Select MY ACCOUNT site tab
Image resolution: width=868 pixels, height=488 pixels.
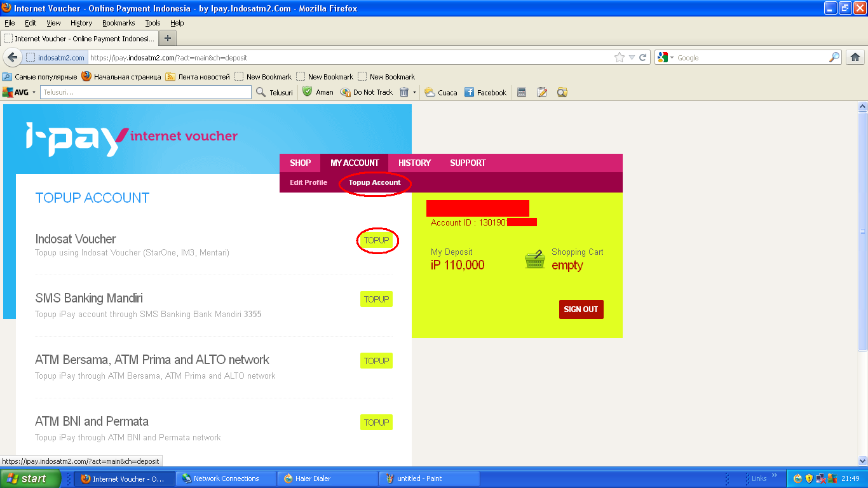(355, 163)
